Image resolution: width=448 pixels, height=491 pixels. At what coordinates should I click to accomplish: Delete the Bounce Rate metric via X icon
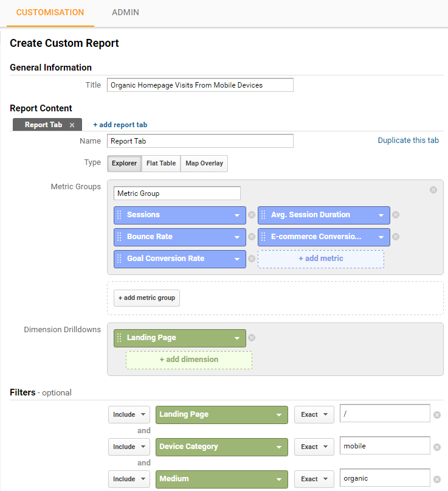click(x=252, y=237)
